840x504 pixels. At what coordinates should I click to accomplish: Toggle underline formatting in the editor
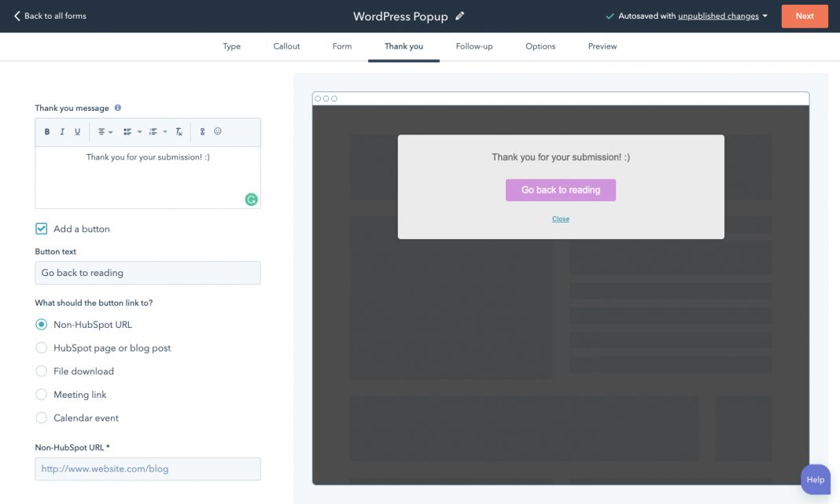[x=77, y=131]
